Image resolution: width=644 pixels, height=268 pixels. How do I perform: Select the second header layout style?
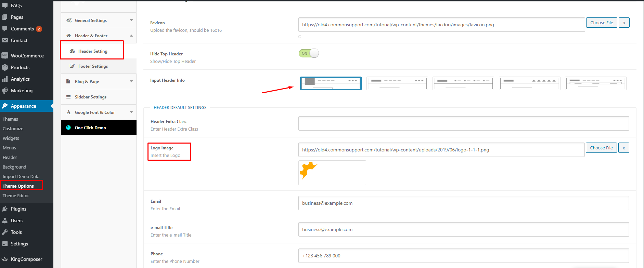tap(397, 83)
